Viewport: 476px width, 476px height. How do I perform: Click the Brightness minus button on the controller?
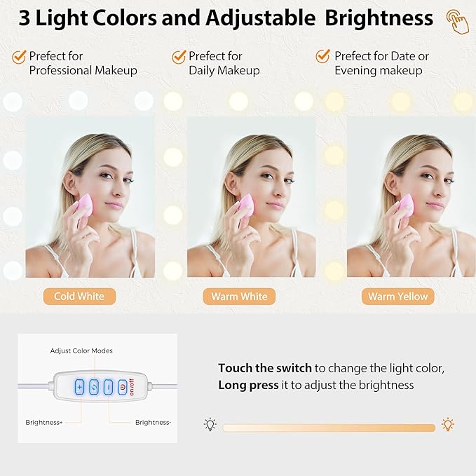pos(109,387)
